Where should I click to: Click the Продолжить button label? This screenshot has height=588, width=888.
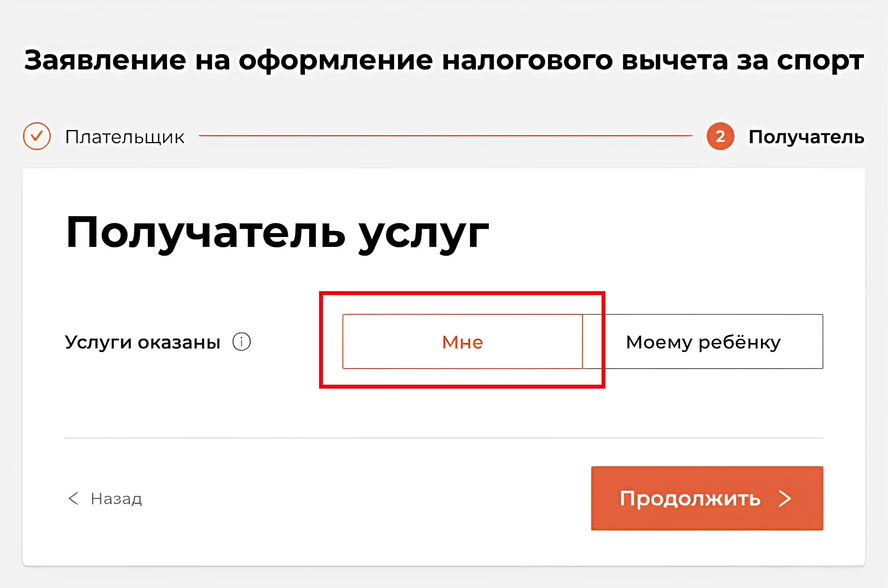tap(690, 499)
